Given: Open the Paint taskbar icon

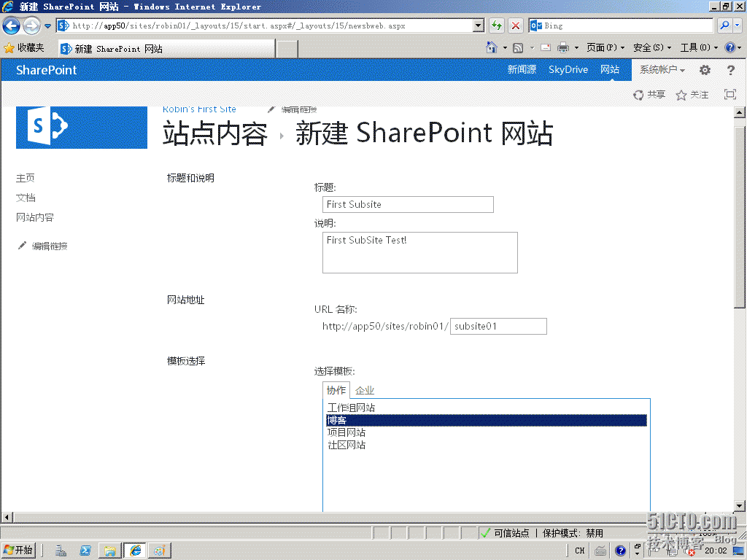Looking at the screenshot, I should tap(160, 551).
